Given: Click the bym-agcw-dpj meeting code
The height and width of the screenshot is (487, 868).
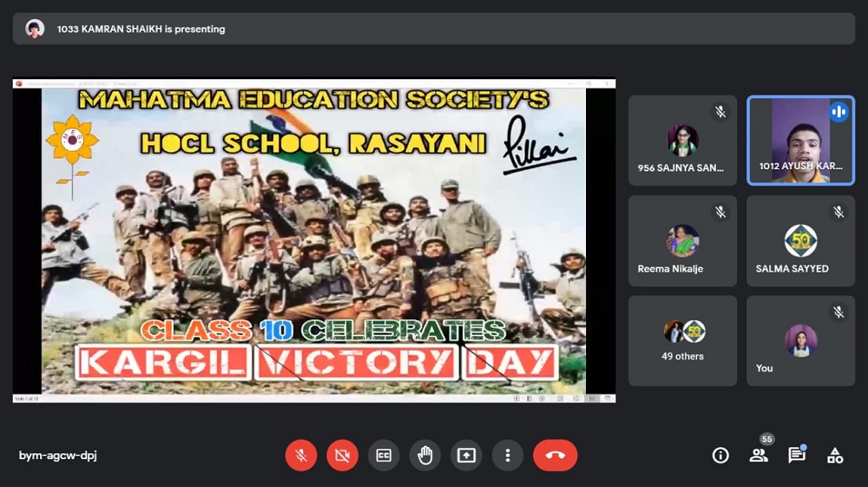Looking at the screenshot, I should (58, 456).
